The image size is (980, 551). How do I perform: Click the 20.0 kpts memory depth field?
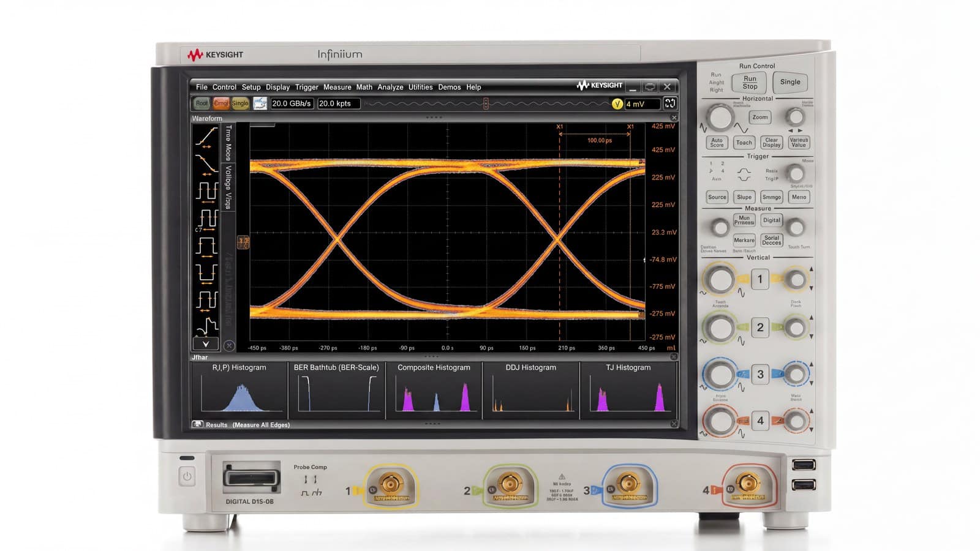pyautogui.click(x=340, y=103)
